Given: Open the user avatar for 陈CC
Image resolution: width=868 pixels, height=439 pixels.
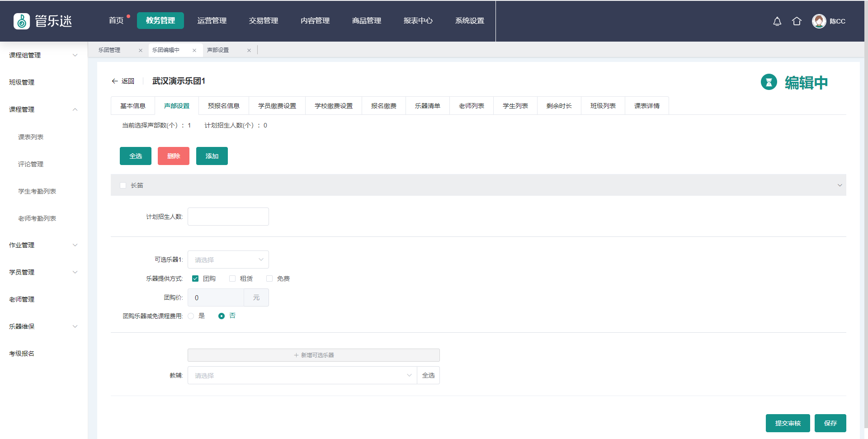Looking at the screenshot, I should pyautogui.click(x=819, y=21).
